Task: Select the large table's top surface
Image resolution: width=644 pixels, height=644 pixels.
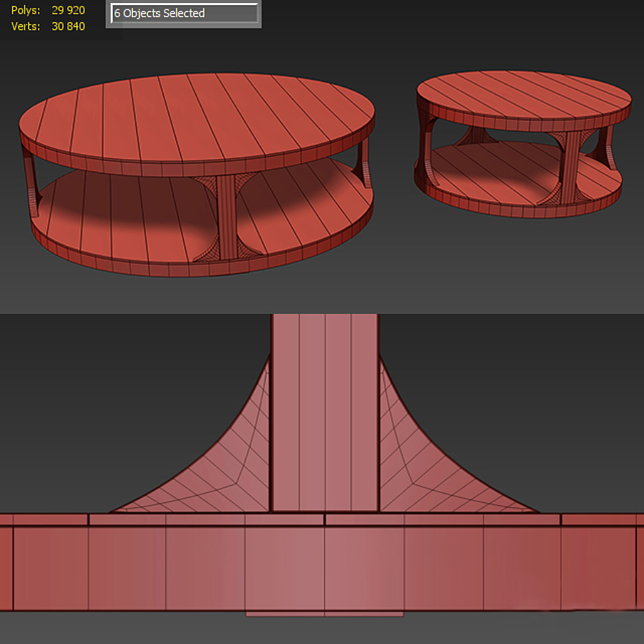Action: 197,118
